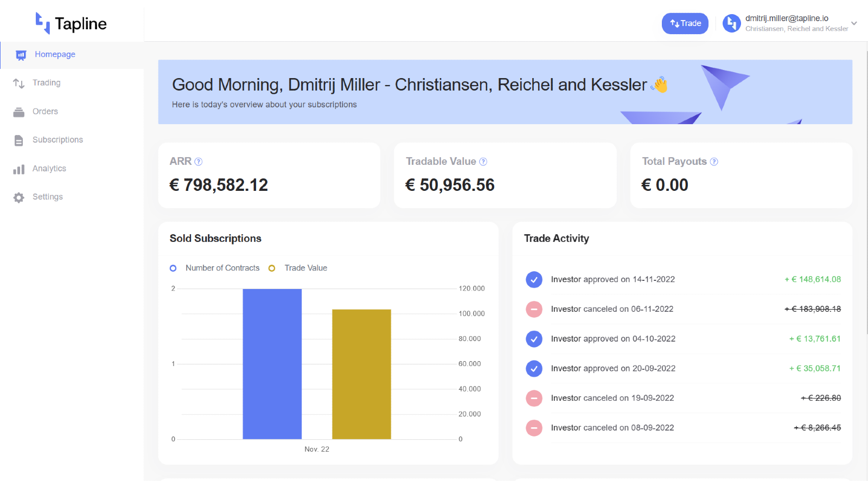Open the Trading arrows icon in sidebar
868x488 pixels.
click(x=19, y=84)
